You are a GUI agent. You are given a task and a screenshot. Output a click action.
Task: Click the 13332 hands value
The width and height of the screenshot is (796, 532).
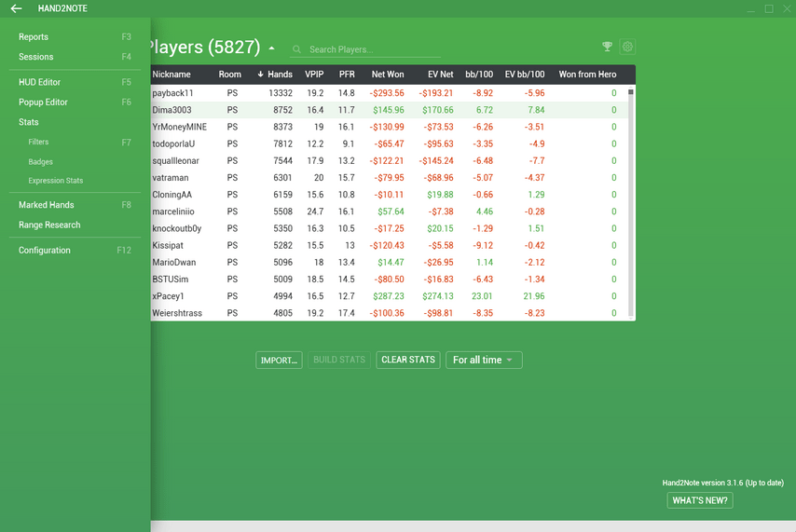click(x=281, y=93)
